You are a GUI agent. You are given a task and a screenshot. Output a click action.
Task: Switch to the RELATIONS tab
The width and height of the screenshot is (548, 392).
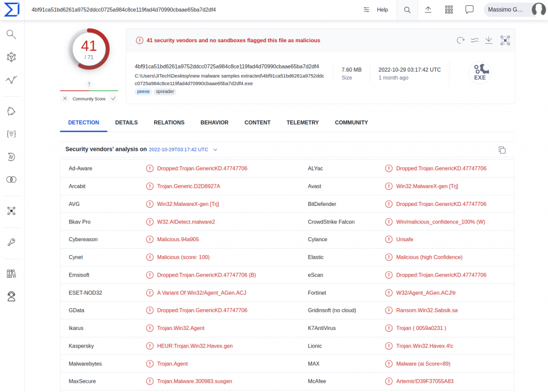(169, 122)
